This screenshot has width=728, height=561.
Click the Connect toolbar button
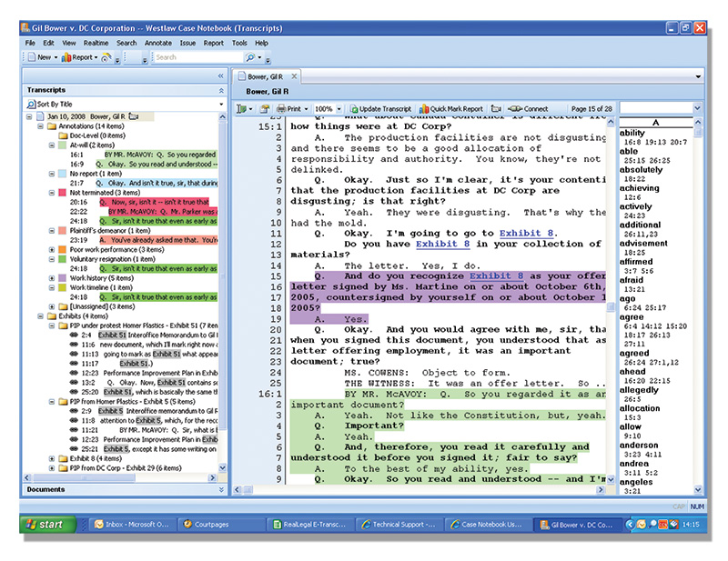(528, 109)
